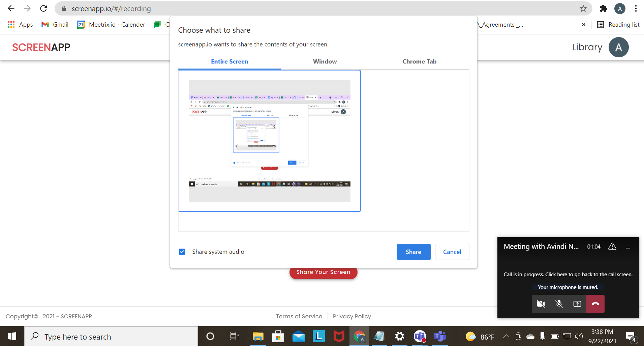Bookmark this page with star icon
This screenshot has width=644, height=346.
[x=583, y=9]
